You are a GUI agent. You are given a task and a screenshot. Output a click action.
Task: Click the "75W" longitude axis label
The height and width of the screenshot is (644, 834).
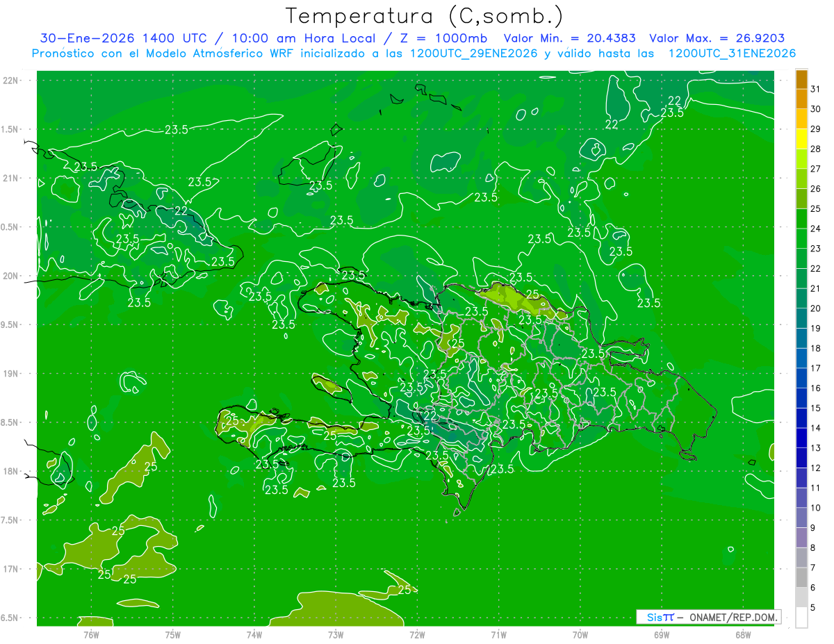click(x=173, y=635)
